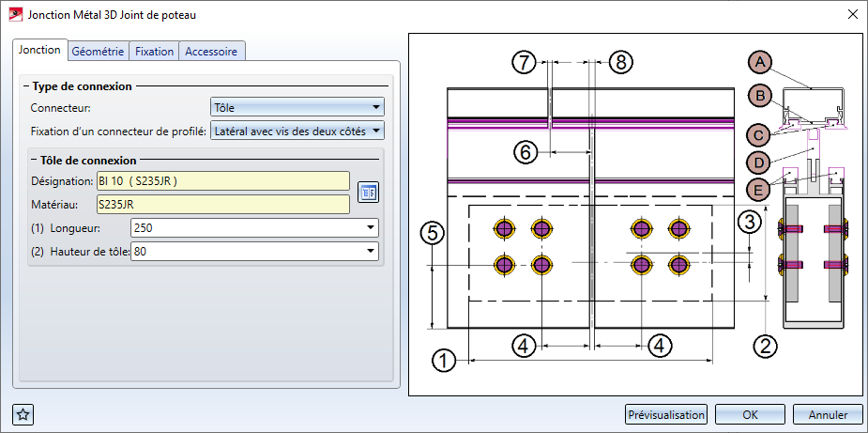Screen dimensions: 868x433
Task: Confirm with the OK button
Action: click(750, 414)
